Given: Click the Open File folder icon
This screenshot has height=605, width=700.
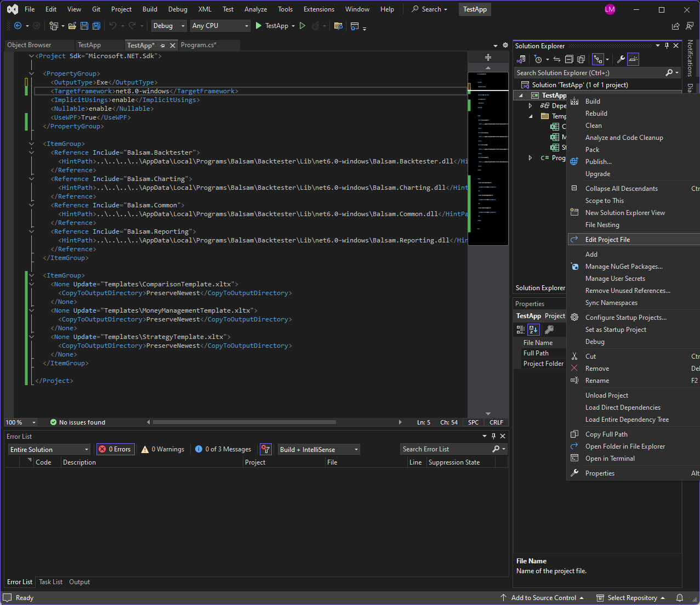Looking at the screenshot, I should [x=72, y=26].
